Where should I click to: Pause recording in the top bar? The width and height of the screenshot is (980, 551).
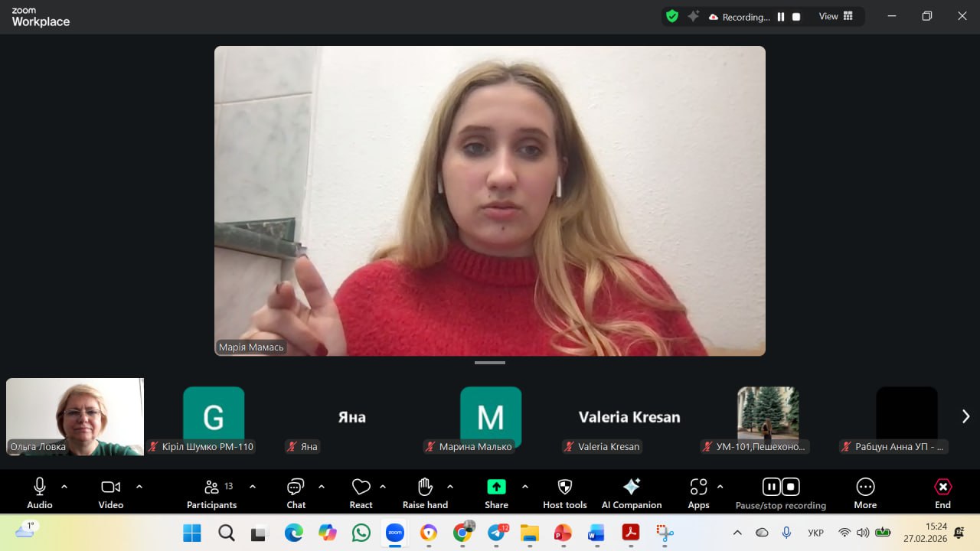[781, 17]
